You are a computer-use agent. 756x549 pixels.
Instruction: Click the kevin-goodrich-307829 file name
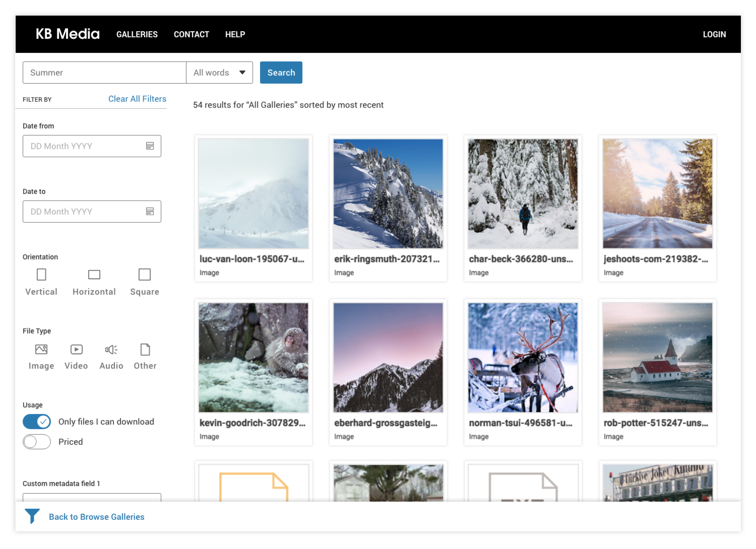252,423
